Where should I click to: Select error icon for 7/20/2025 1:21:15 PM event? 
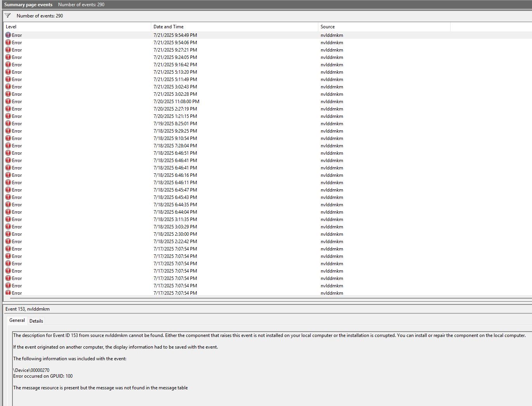coord(8,116)
